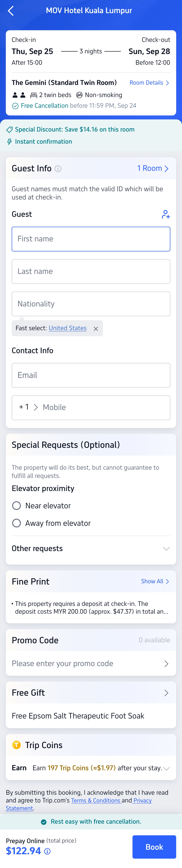This screenshot has width=182, height=868.
Task: Expand the Other requests section
Action: click(x=166, y=549)
